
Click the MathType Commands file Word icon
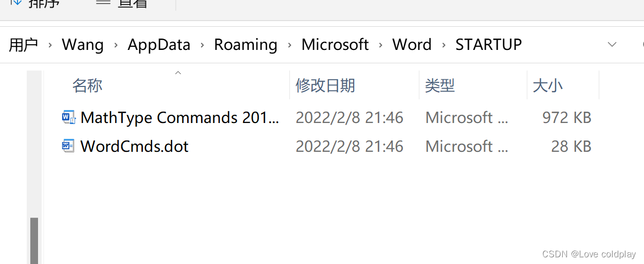click(68, 117)
